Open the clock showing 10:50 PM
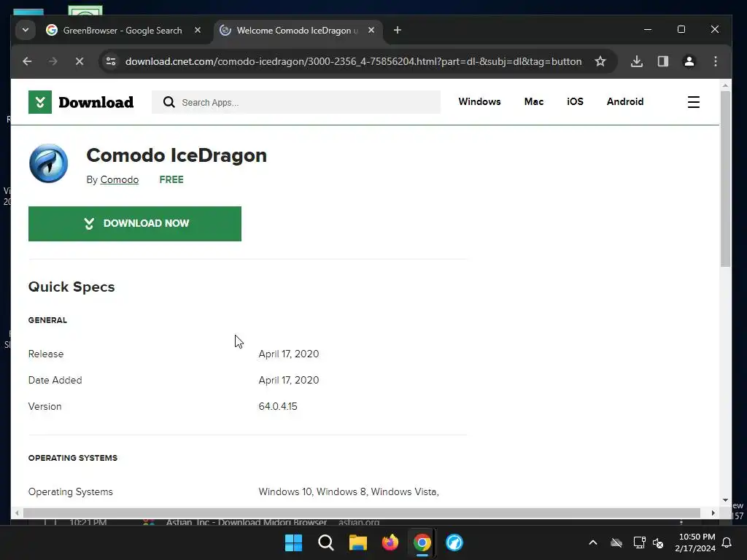The image size is (747, 560). pyautogui.click(x=695, y=542)
